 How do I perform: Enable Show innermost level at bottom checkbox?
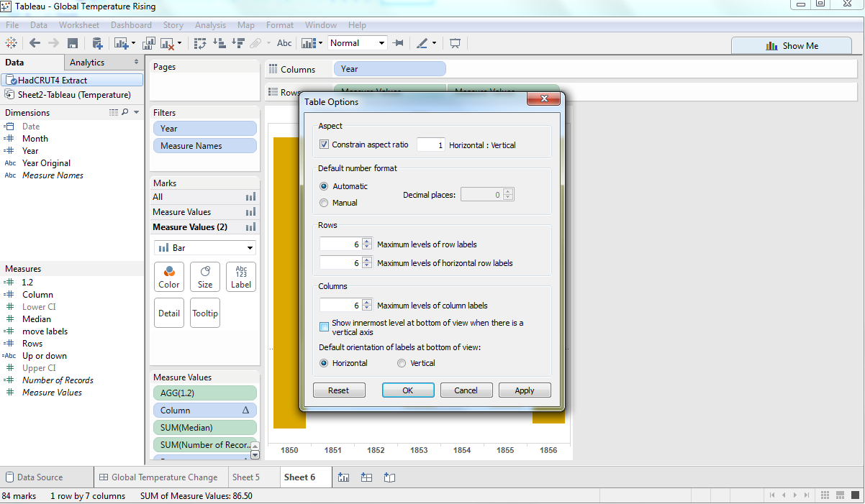[x=324, y=327]
